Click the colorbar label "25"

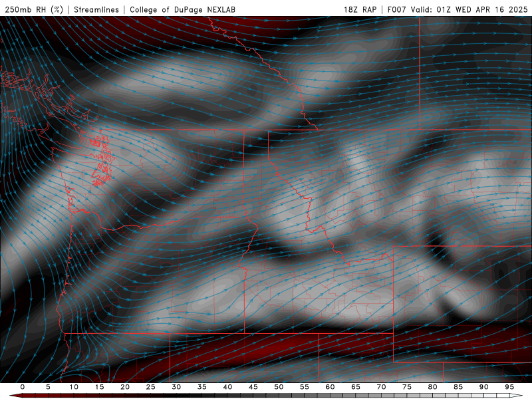[x=151, y=387]
